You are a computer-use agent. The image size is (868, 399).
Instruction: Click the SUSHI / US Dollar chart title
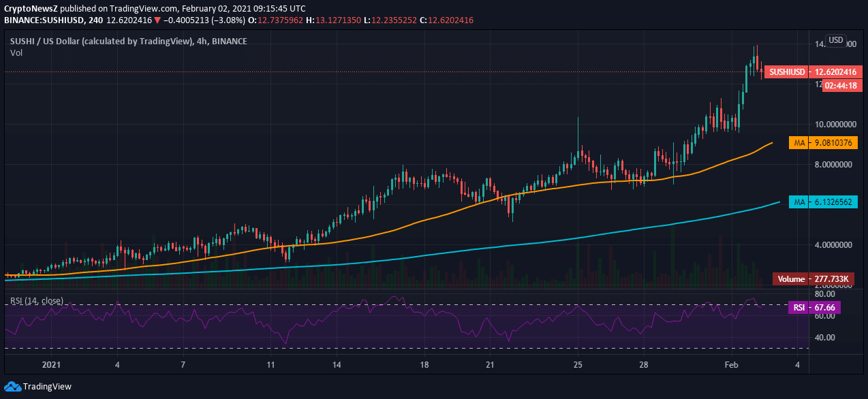point(129,42)
